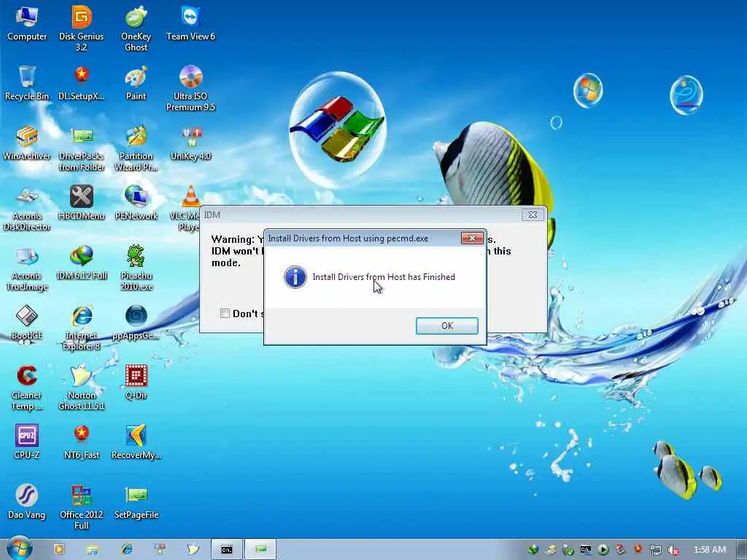
Task: Switch to green driver install taskbar button
Action: coord(260,550)
